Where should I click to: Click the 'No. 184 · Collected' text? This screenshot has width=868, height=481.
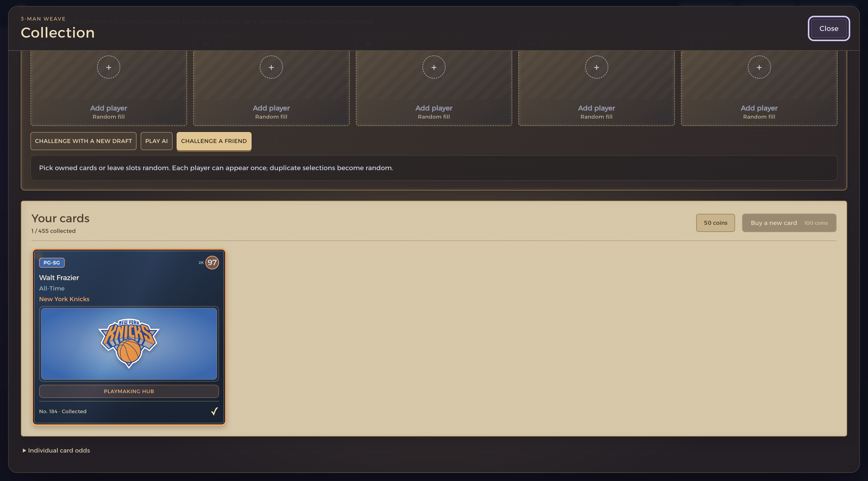tap(63, 411)
